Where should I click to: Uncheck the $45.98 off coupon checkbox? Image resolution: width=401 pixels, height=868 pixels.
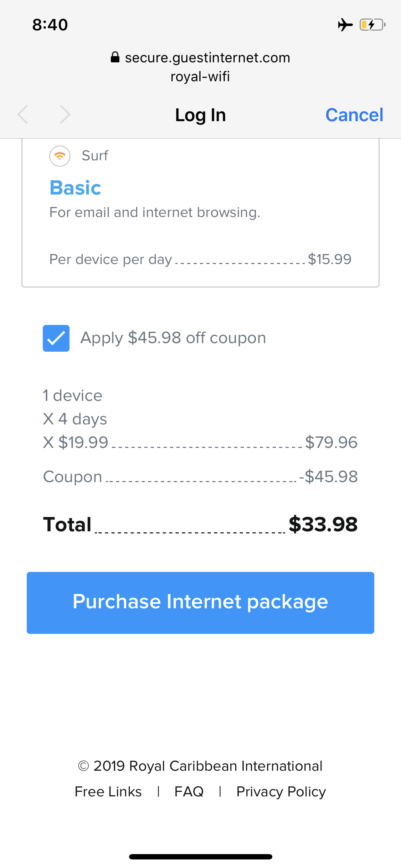56,338
